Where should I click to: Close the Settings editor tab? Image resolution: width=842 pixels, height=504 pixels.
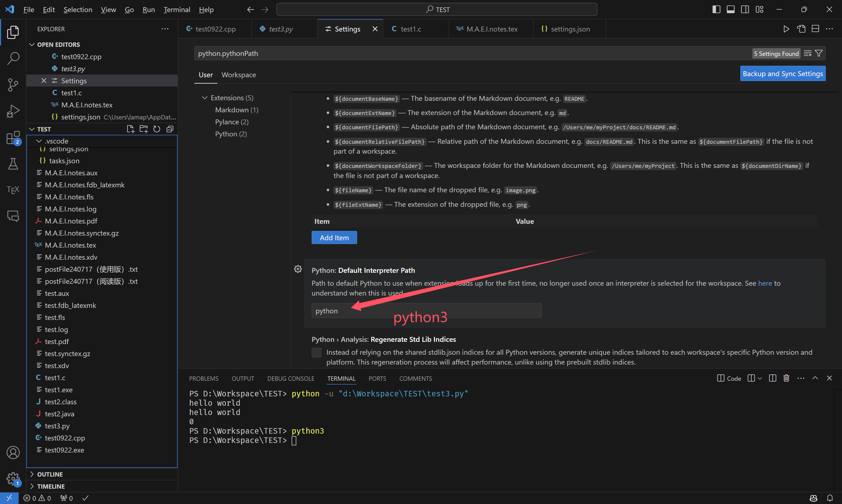click(375, 29)
